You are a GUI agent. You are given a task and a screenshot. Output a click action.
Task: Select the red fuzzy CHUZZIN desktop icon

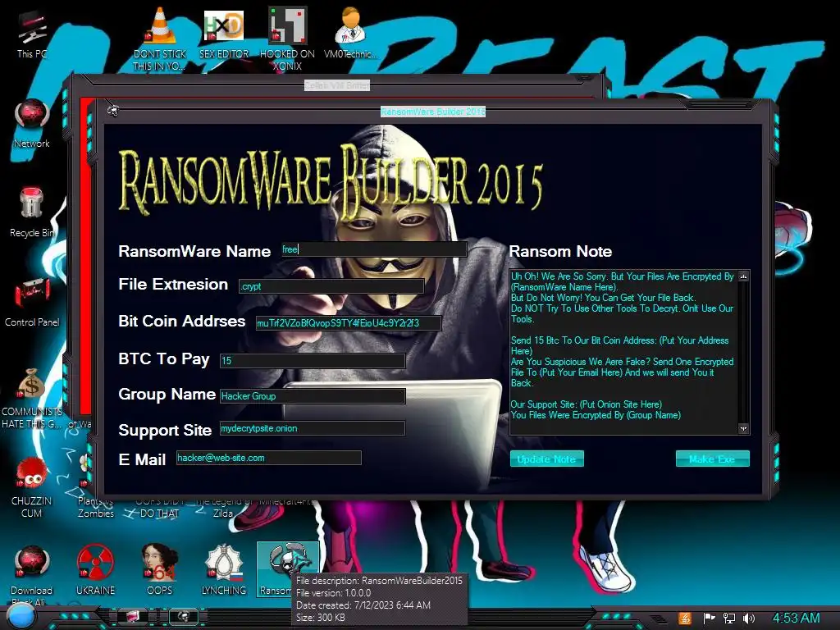[32, 489]
